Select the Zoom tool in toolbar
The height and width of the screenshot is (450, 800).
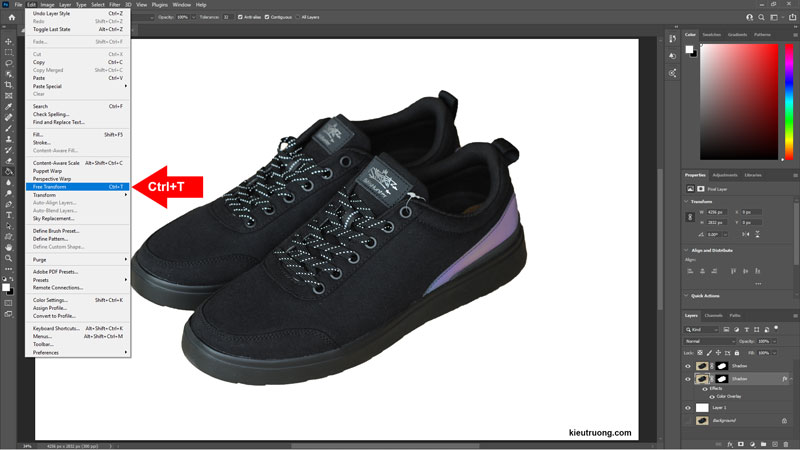tap(9, 258)
